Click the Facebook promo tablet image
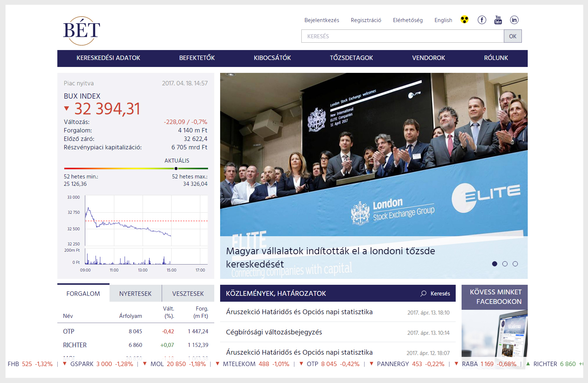588x383 pixels. click(x=495, y=334)
